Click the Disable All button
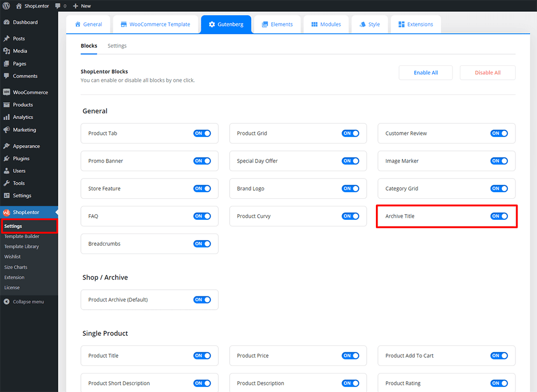This screenshot has width=537, height=392. (x=487, y=73)
